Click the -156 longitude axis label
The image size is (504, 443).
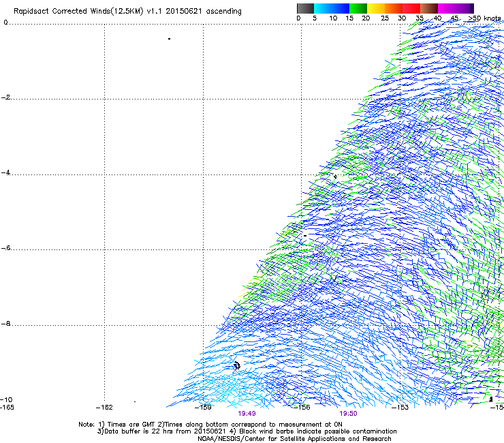[302, 408]
